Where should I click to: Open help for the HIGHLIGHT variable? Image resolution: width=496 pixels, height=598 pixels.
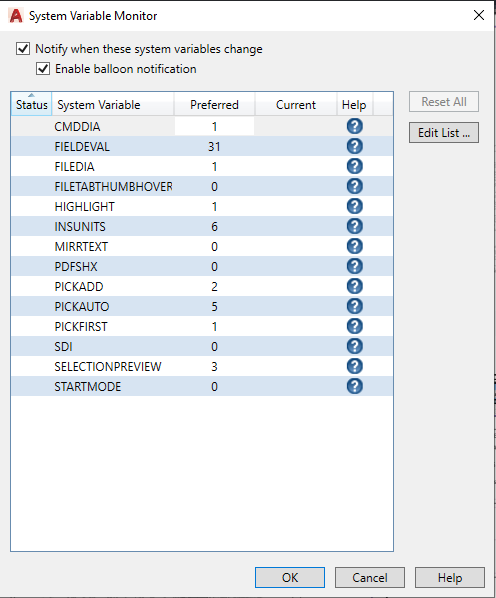[355, 206]
